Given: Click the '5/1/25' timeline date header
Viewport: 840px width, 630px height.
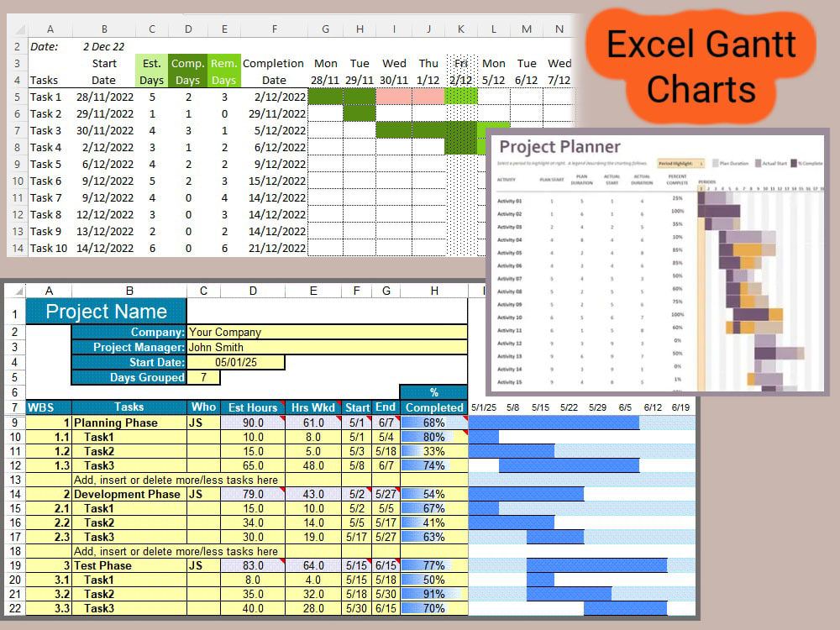Looking at the screenshot, I should [x=483, y=407].
